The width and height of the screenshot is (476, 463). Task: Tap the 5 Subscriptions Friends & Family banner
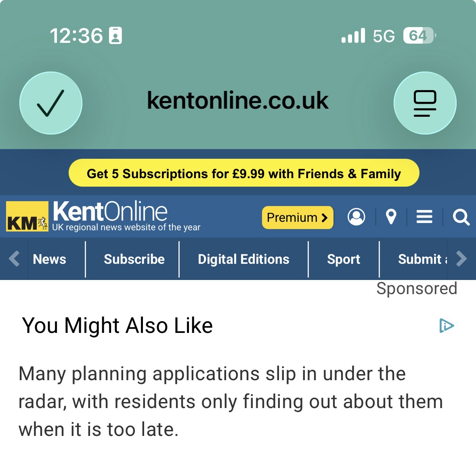244,173
